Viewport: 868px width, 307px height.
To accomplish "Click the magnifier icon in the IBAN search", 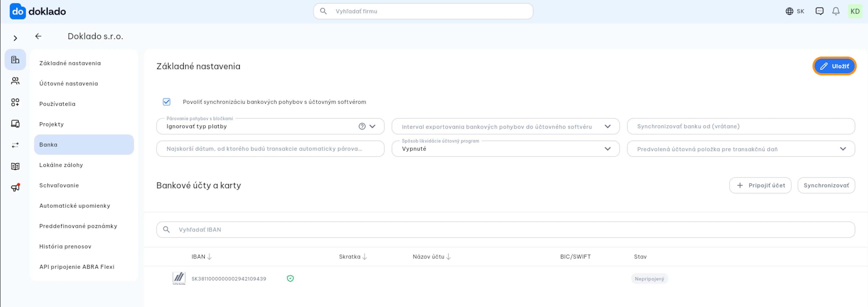I will click(166, 230).
